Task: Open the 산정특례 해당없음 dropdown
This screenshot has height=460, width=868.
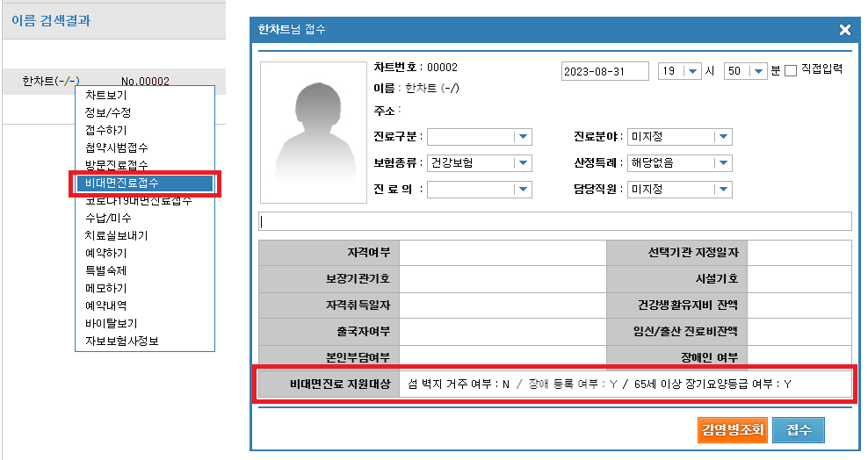Action: 721,163
